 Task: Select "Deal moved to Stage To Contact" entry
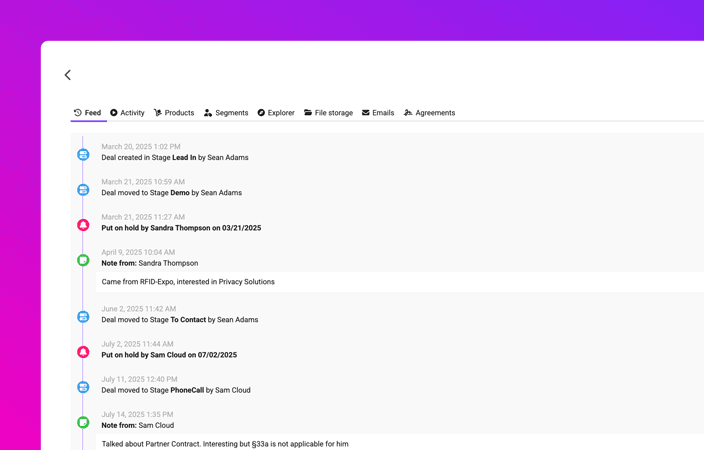[x=180, y=320]
